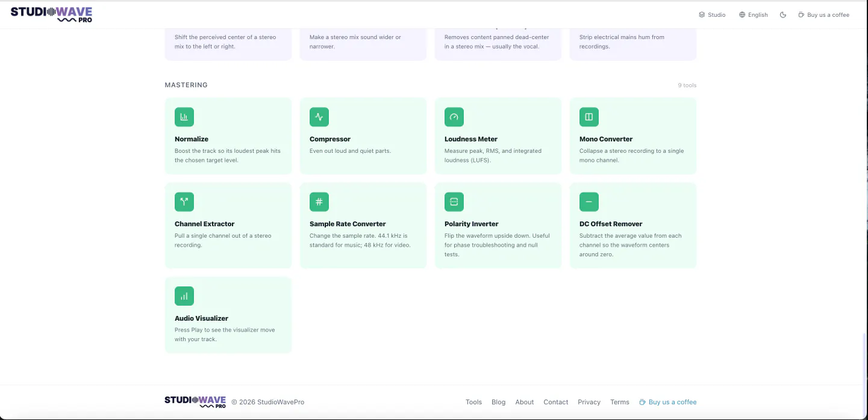
Task: View the Privacy policy link
Action: (x=589, y=402)
